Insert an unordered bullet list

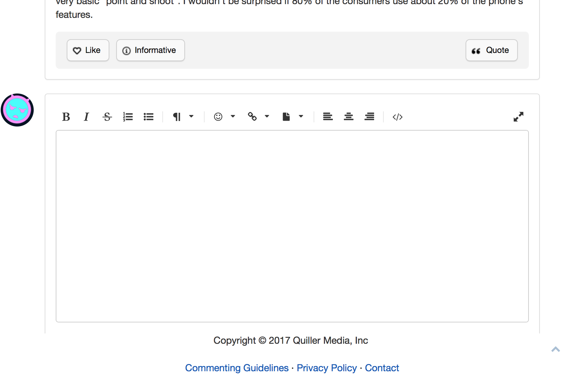pos(149,117)
